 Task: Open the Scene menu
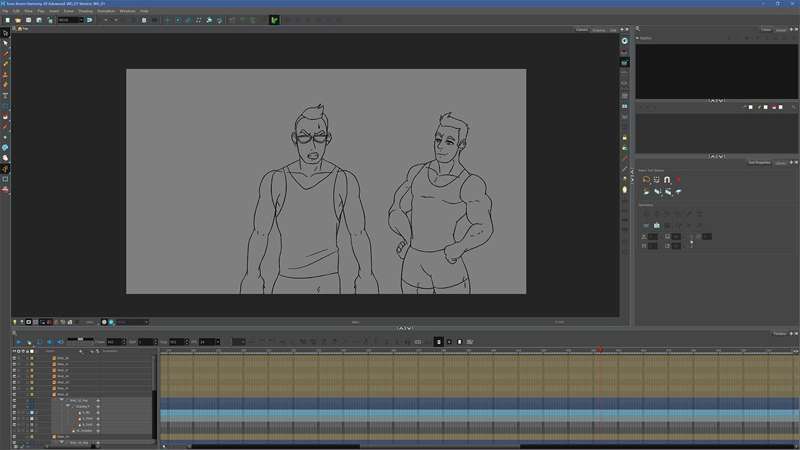[68, 11]
